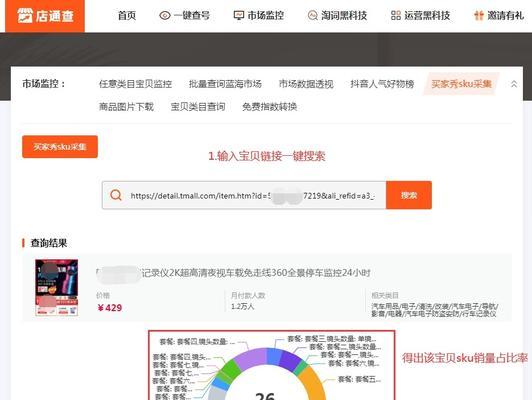
Task: Select the 抖音人气好物榜 tab
Action: (x=382, y=84)
